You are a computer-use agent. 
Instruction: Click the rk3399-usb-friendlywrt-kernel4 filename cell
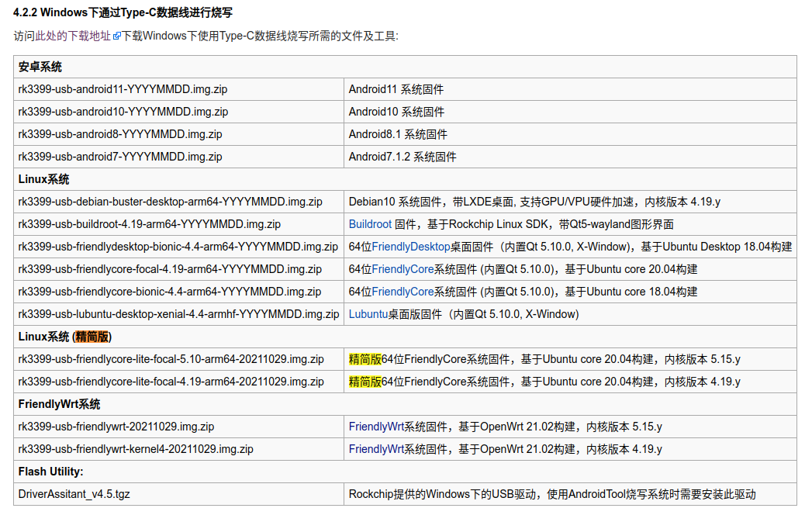coord(136,449)
